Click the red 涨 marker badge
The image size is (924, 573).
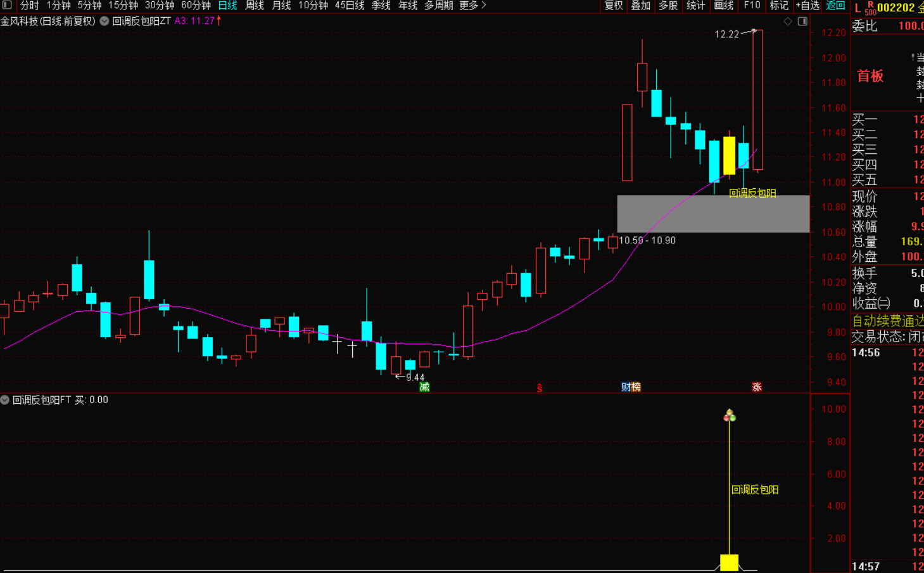[x=757, y=387]
